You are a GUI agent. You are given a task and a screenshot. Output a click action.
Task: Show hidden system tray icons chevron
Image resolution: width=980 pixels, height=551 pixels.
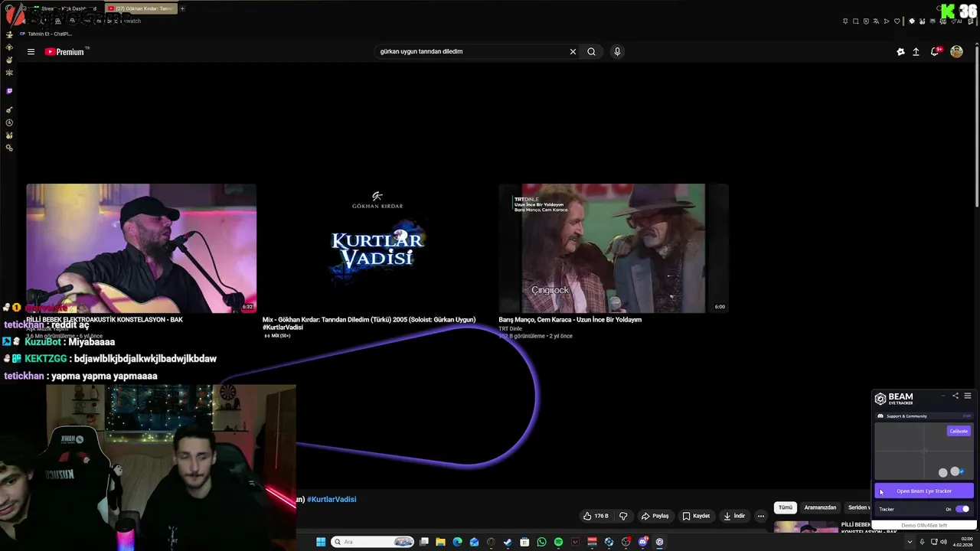910,542
